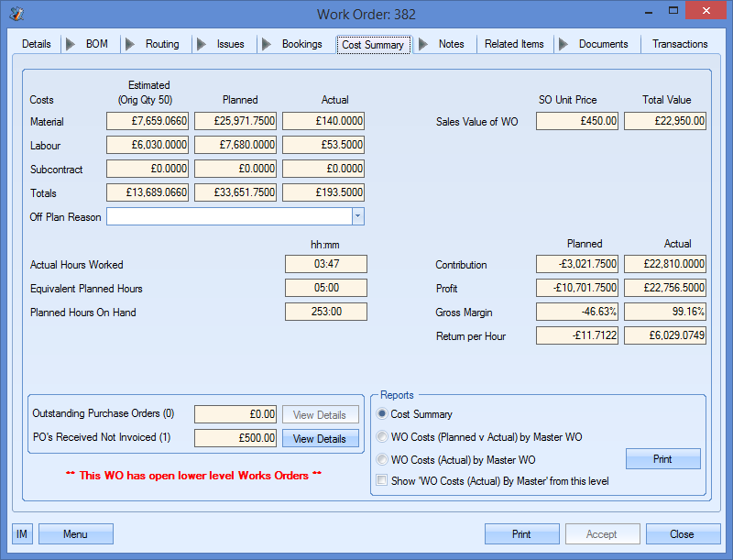Click the arrow icon before the Notes tab
Viewport: 733px width, 560px height.
coord(422,44)
